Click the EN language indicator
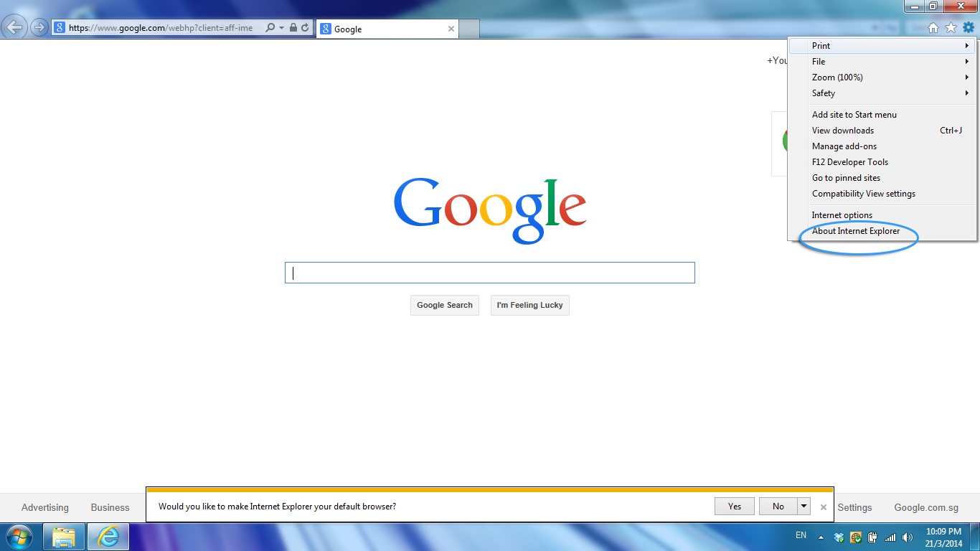980x551 pixels. (801, 535)
